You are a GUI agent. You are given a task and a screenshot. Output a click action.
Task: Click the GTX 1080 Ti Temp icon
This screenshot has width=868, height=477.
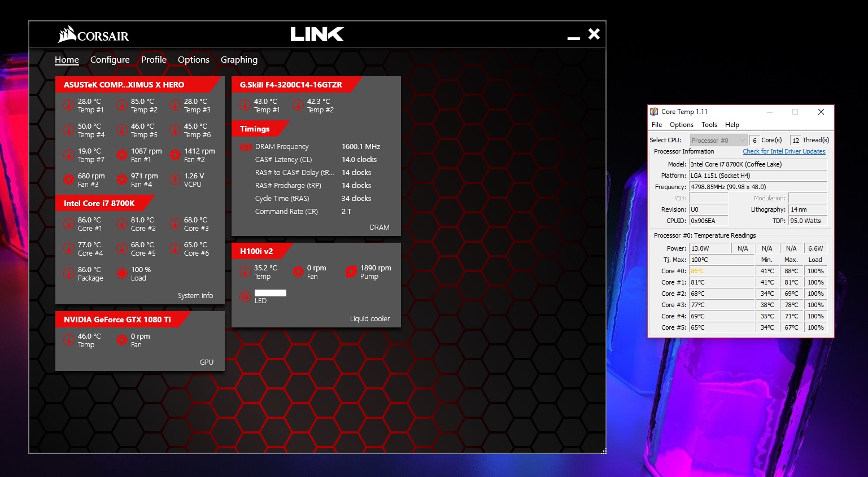(69, 340)
